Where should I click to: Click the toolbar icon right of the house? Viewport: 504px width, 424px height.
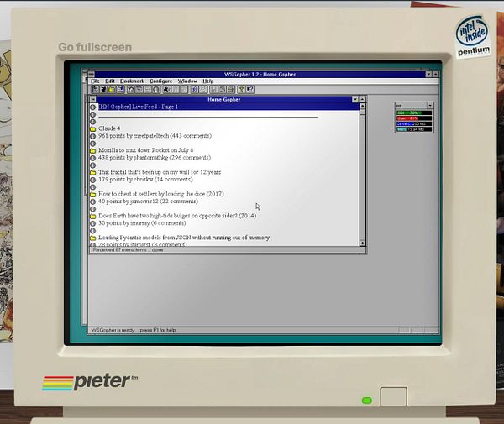(x=139, y=90)
